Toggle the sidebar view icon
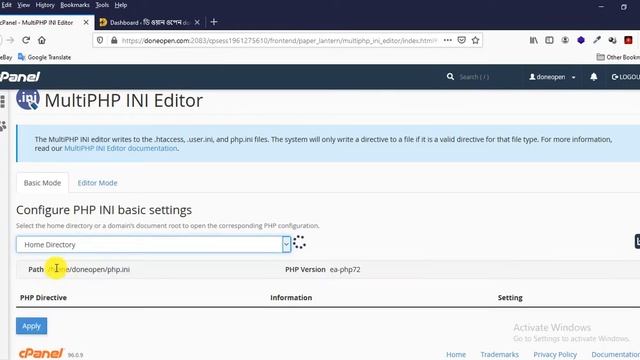Image resolution: width=640 pixels, height=360 pixels. (x=549, y=40)
